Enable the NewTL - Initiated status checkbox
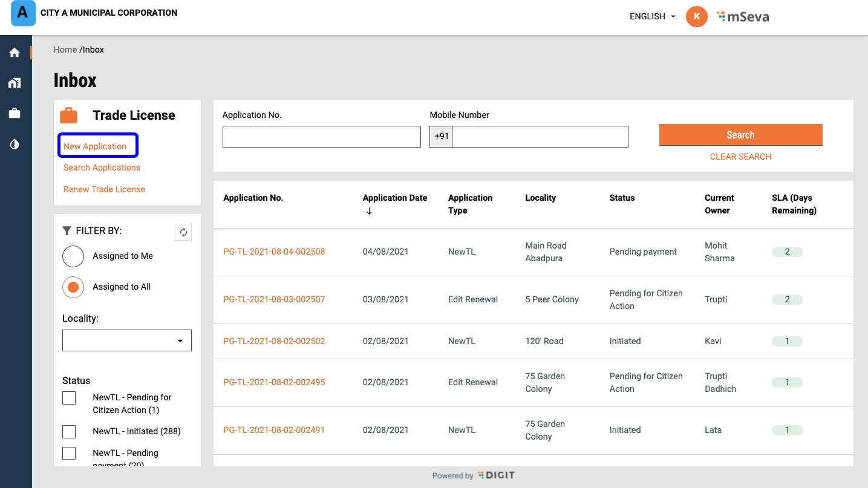 click(x=69, y=432)
